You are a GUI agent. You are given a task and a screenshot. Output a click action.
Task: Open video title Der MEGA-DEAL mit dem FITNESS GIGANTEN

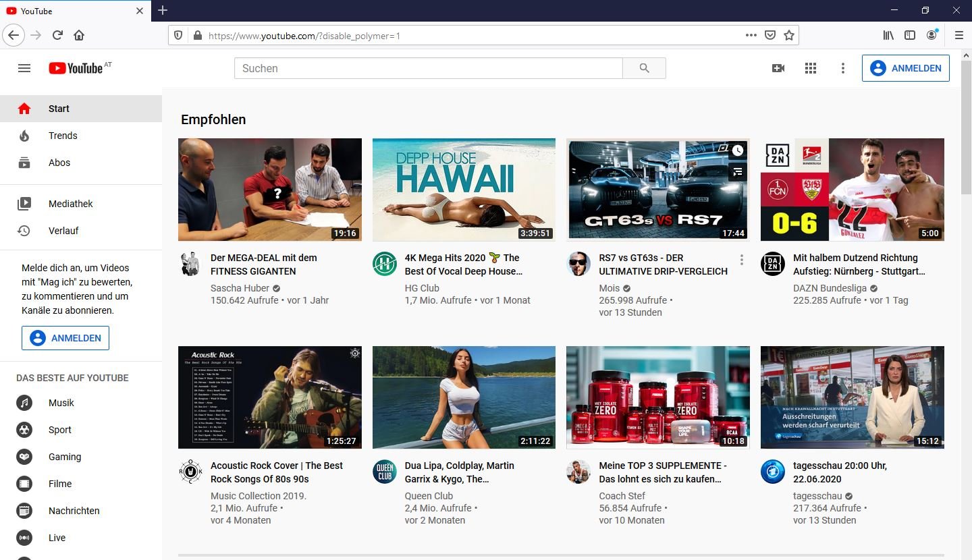click(x=264, y=264)
